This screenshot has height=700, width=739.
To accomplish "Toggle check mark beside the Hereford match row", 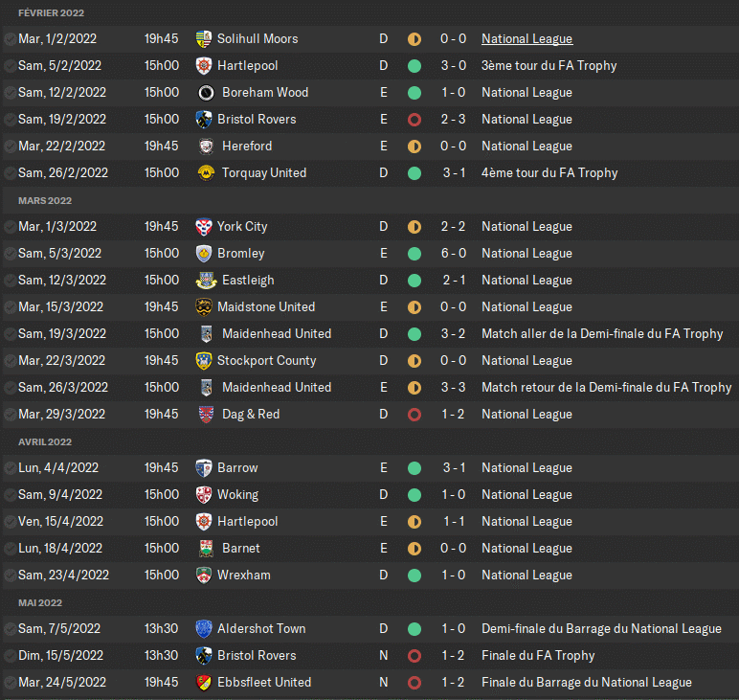I will [x=10, y=147].
